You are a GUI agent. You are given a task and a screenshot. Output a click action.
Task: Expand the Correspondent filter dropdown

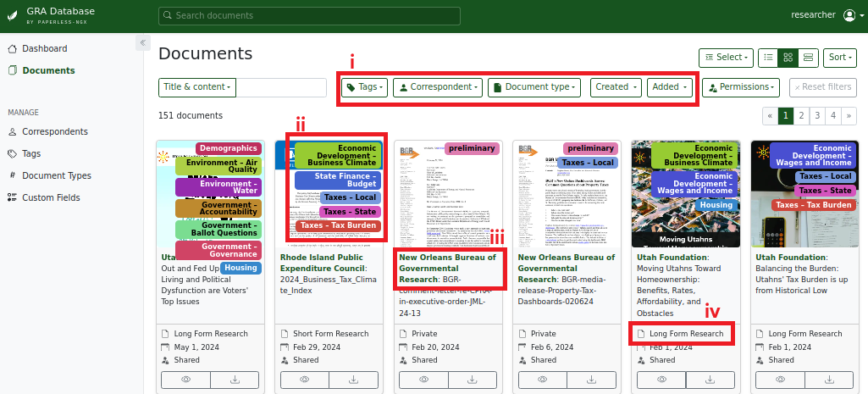click(437, 87)
